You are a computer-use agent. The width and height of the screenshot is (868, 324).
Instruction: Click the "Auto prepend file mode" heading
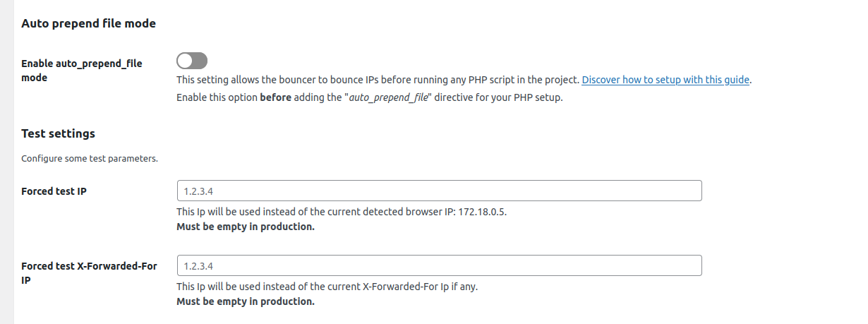(88, 23)
